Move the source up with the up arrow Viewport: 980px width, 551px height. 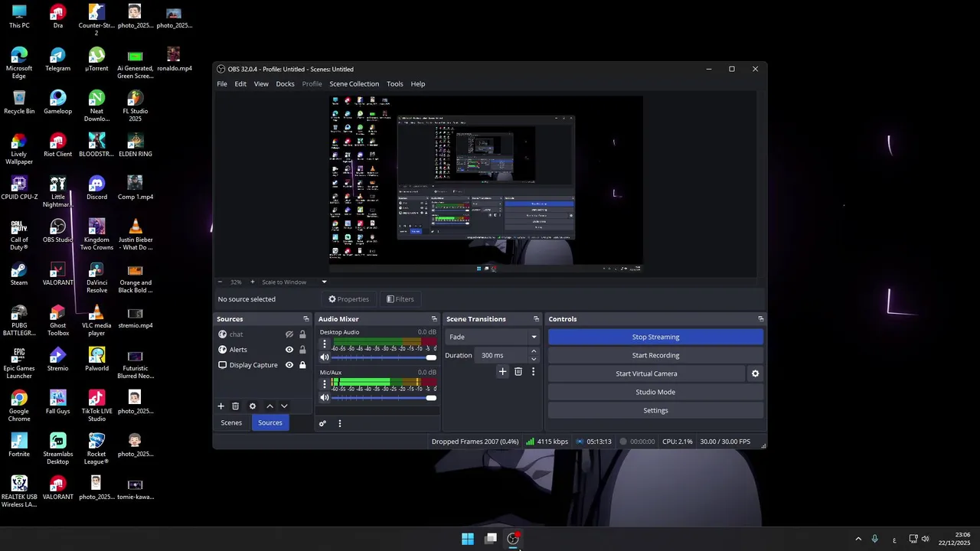[269, 406]
